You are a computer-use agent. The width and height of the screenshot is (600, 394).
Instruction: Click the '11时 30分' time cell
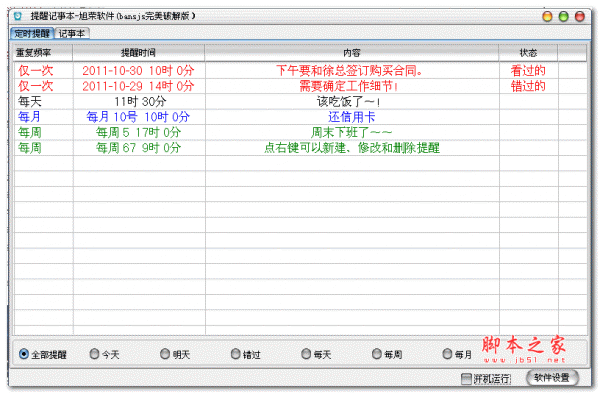pyautogui.click(x=140, y=102)
